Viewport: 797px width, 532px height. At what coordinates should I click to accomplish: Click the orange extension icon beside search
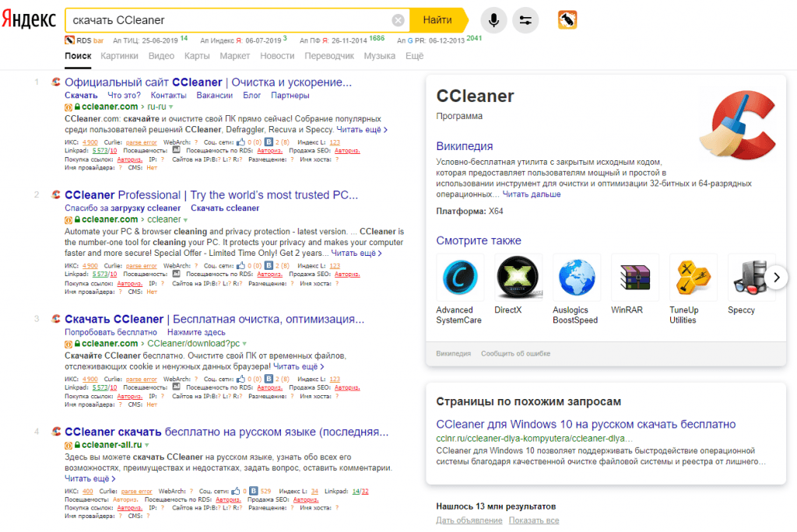point(567,20)
